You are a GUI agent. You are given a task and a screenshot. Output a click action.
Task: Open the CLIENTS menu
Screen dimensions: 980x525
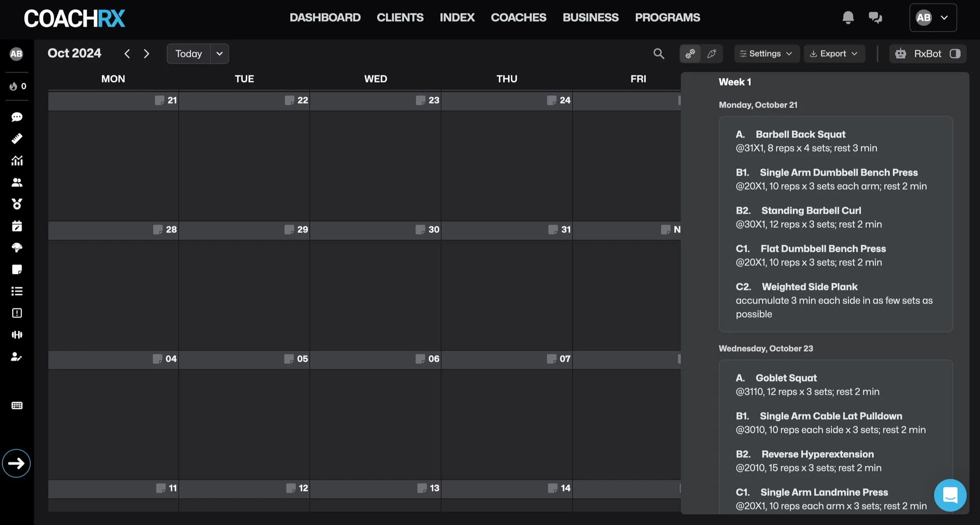(400, 18)
